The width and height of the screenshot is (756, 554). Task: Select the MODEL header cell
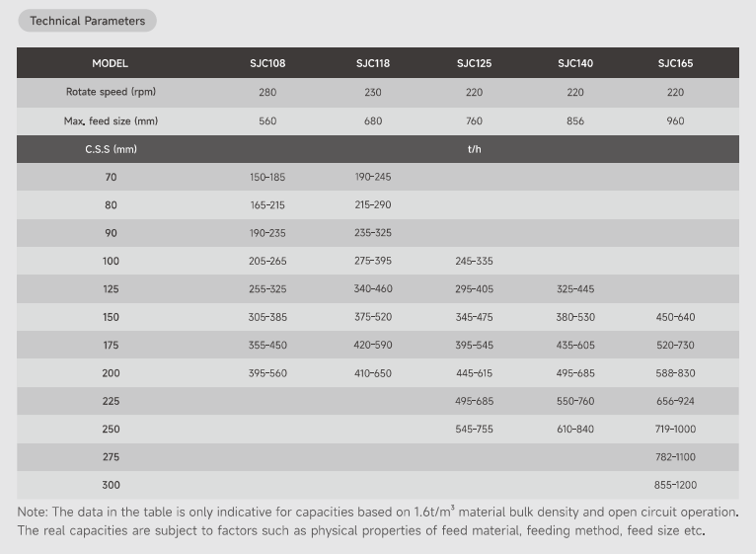coord(111,63)
